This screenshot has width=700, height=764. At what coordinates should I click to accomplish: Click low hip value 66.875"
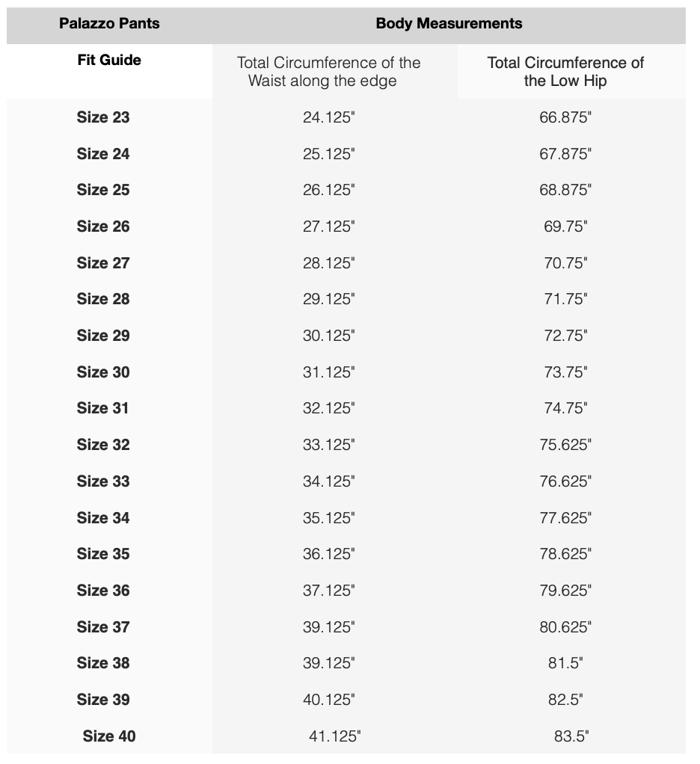pos(565,117)
